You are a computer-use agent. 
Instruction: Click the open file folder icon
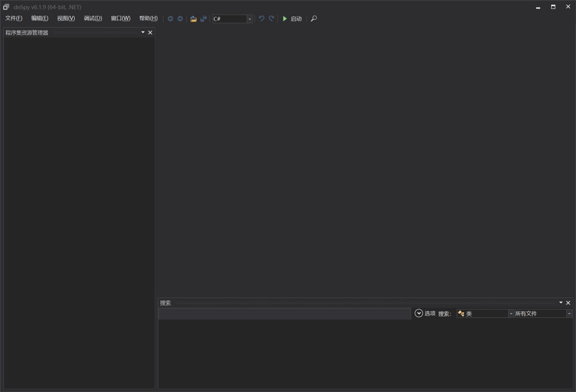coord(193,19)
